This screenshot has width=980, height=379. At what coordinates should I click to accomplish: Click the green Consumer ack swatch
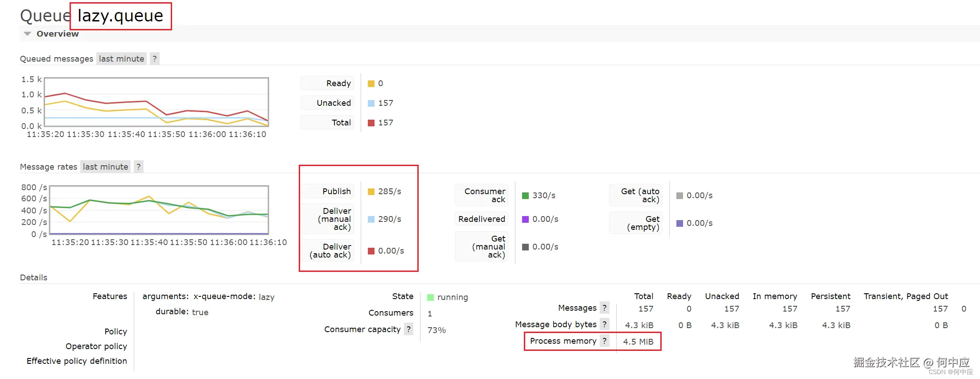525,196
